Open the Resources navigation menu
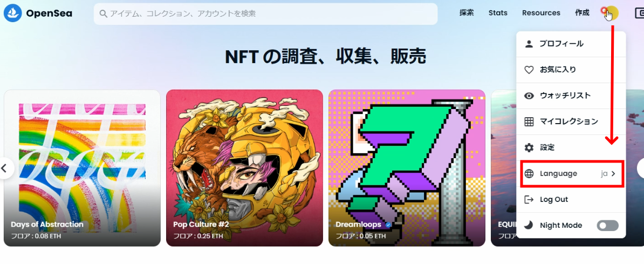Screen dimensions: 644x264 [541, 13]
